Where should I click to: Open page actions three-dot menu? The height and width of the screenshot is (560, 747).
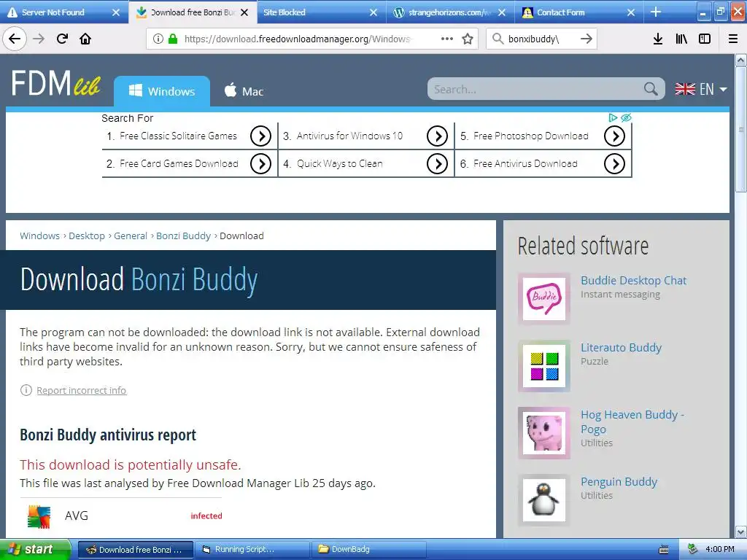[447, 39]
